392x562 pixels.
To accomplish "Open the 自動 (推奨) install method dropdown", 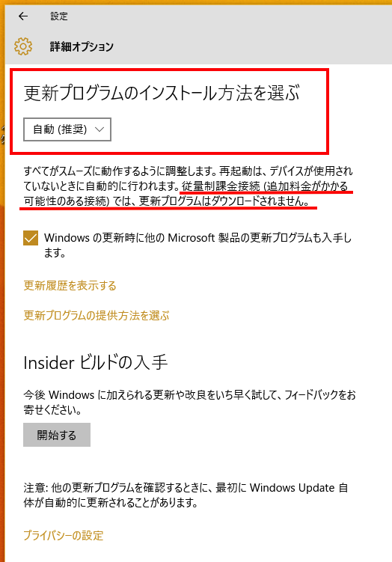I will (67, 129).
